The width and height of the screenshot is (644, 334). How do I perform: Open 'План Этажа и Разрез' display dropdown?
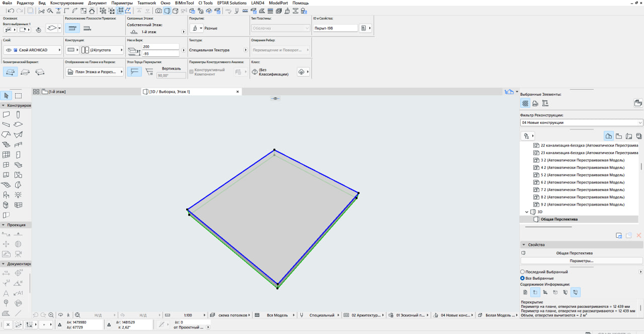(94, 72)
